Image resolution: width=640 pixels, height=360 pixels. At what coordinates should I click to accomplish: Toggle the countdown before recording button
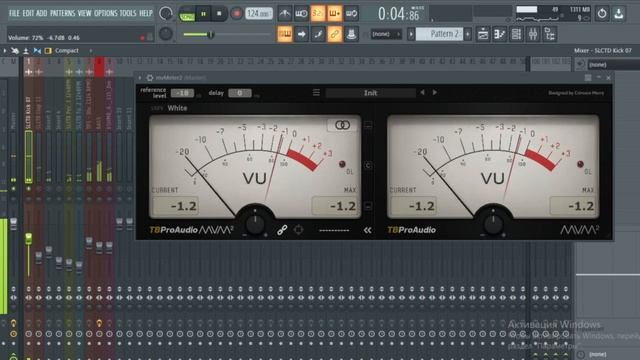318,14
